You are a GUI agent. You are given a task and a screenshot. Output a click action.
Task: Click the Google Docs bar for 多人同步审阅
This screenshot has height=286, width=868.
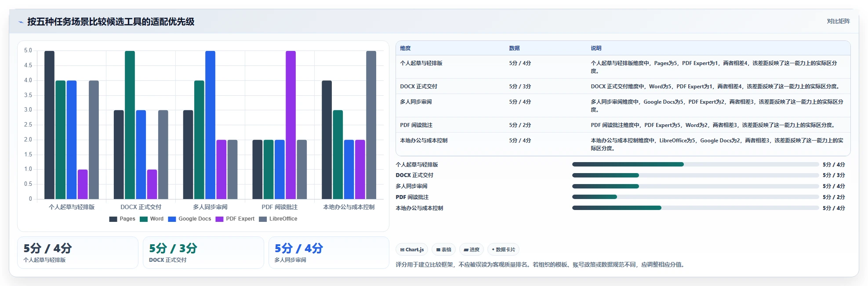tap(210, 125)
